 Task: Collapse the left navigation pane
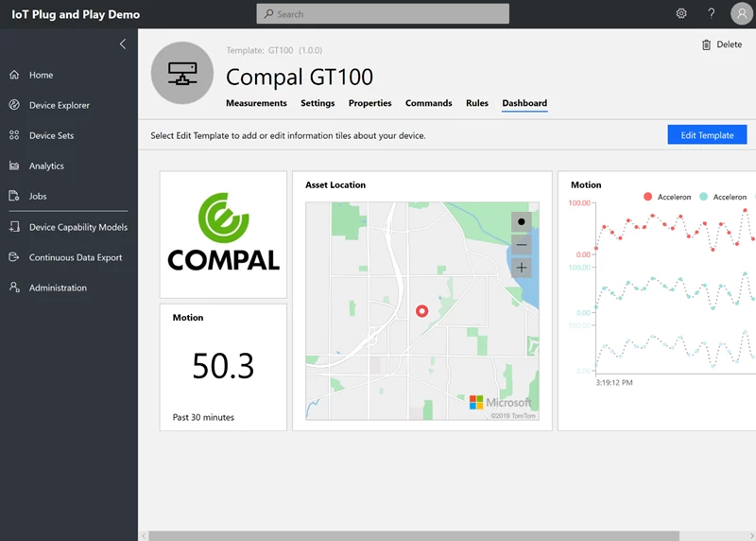(x=123, y=44)
